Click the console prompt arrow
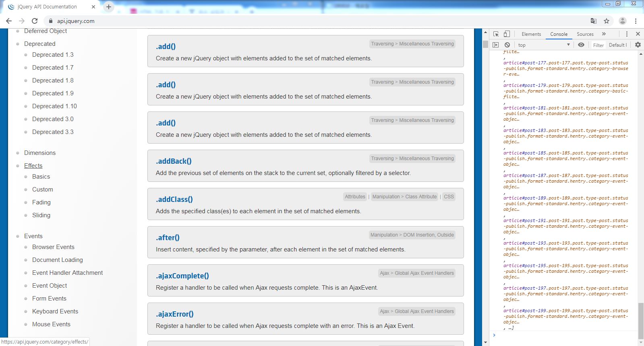The height and width of the screenshot is (346, 644). tap(494, 335)
